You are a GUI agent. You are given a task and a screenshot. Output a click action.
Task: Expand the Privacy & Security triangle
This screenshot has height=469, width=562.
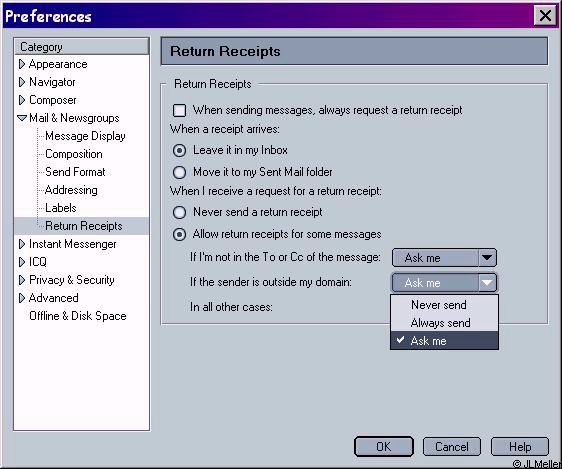click(22, 280)
